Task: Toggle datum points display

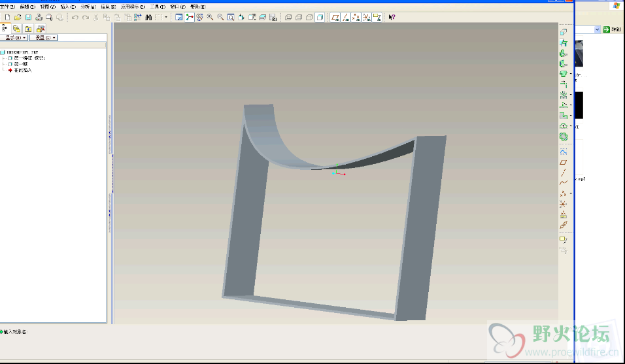Action: point(356,17)
